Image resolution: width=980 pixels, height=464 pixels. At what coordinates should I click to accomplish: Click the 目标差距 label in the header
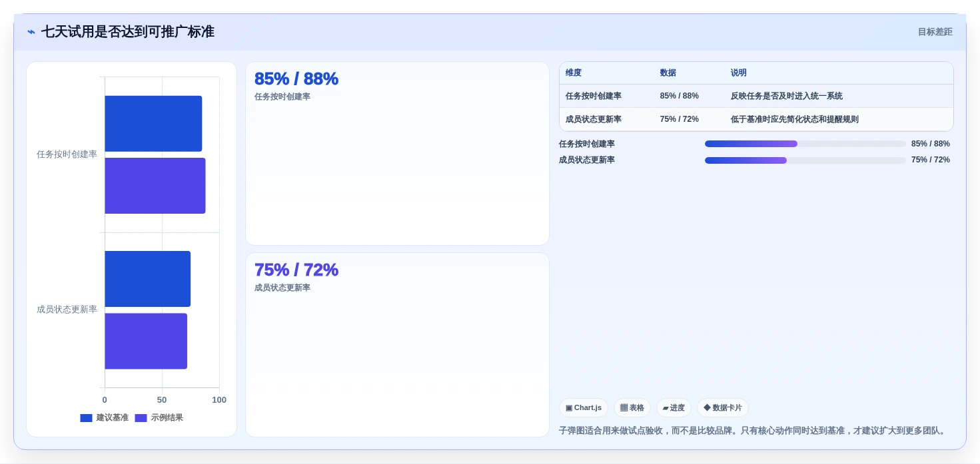[935, 32]
